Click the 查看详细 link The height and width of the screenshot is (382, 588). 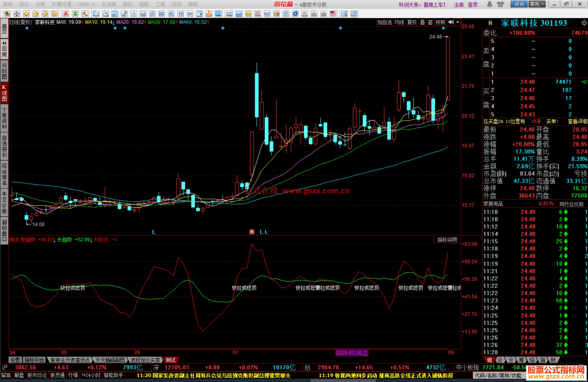point(577,122)
